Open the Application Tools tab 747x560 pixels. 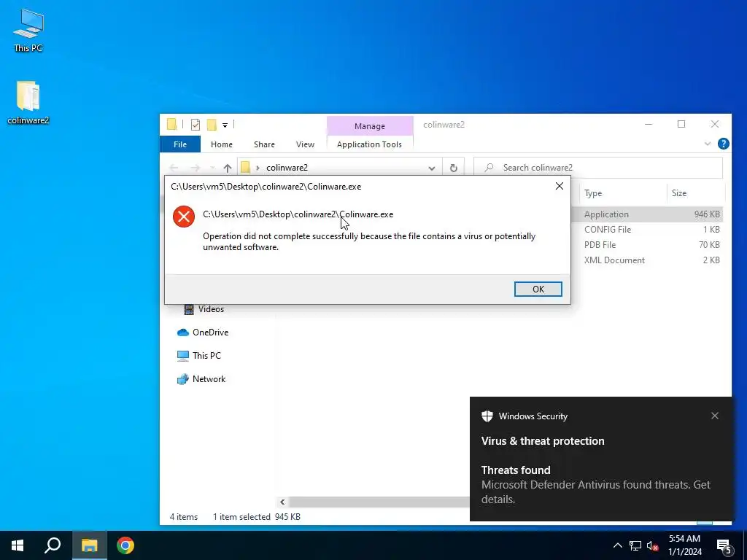pyautogui.click(x=369, y=144)
